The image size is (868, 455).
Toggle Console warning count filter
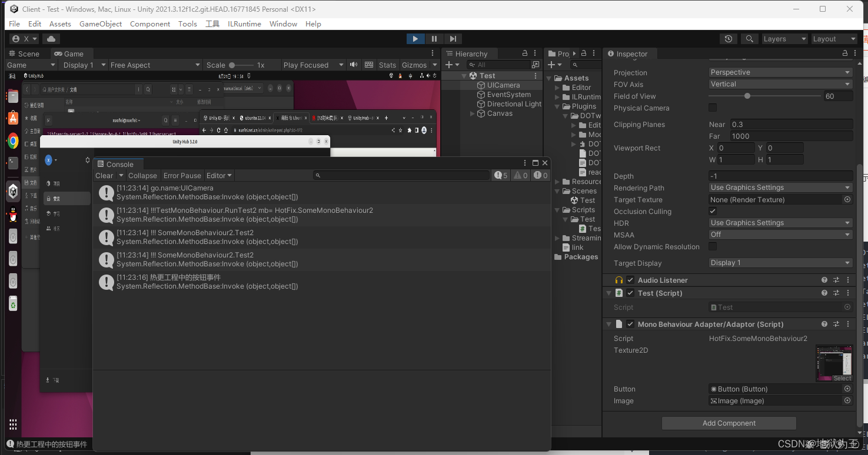521,175
